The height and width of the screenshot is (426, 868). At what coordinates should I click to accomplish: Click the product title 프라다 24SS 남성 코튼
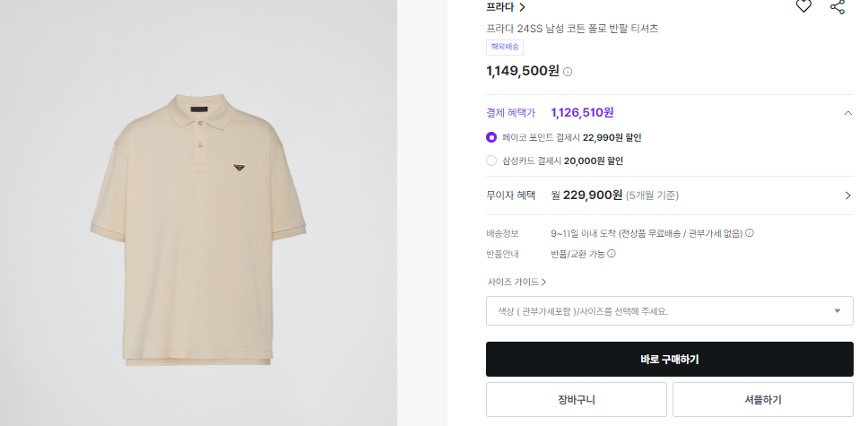572,29
